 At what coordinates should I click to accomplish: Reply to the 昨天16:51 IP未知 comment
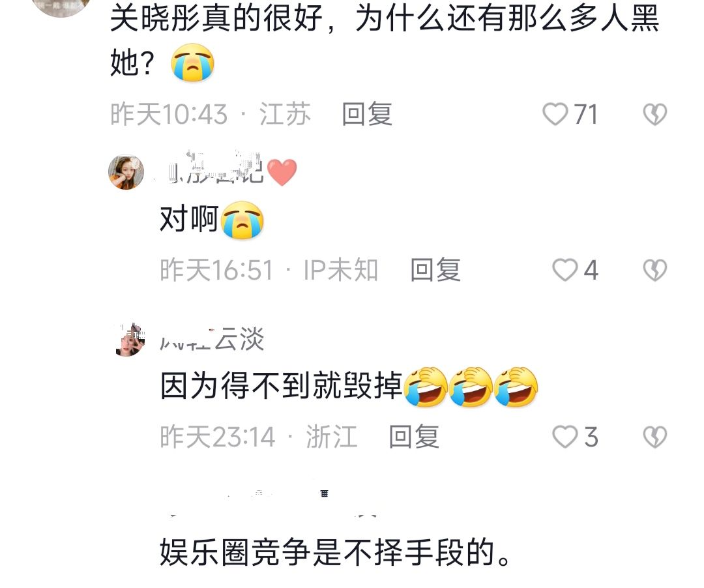[x=435, y=270]
